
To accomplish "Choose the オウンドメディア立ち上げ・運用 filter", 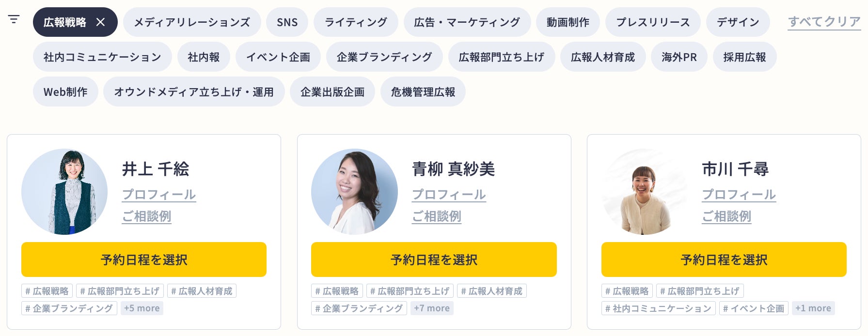I will [194, 92].
